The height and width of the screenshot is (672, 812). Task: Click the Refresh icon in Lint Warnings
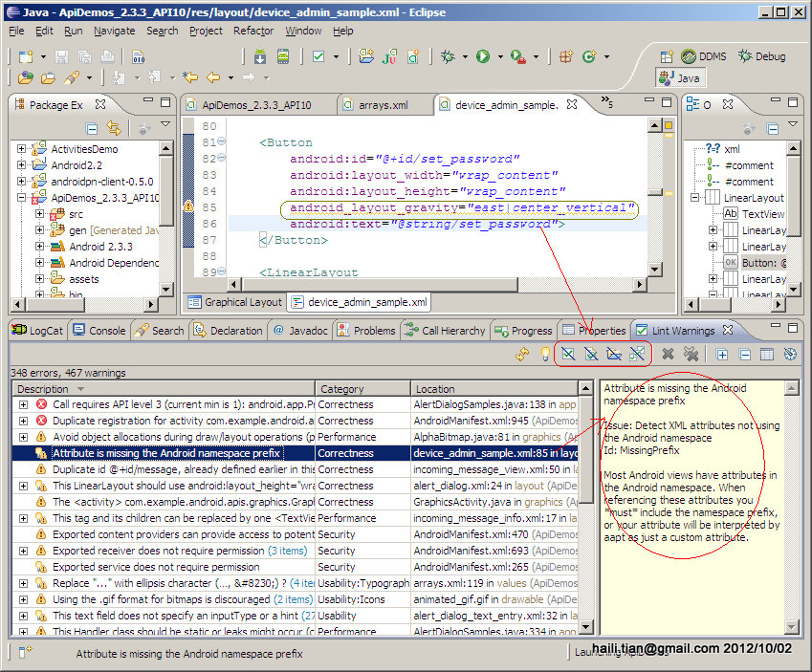522,354
